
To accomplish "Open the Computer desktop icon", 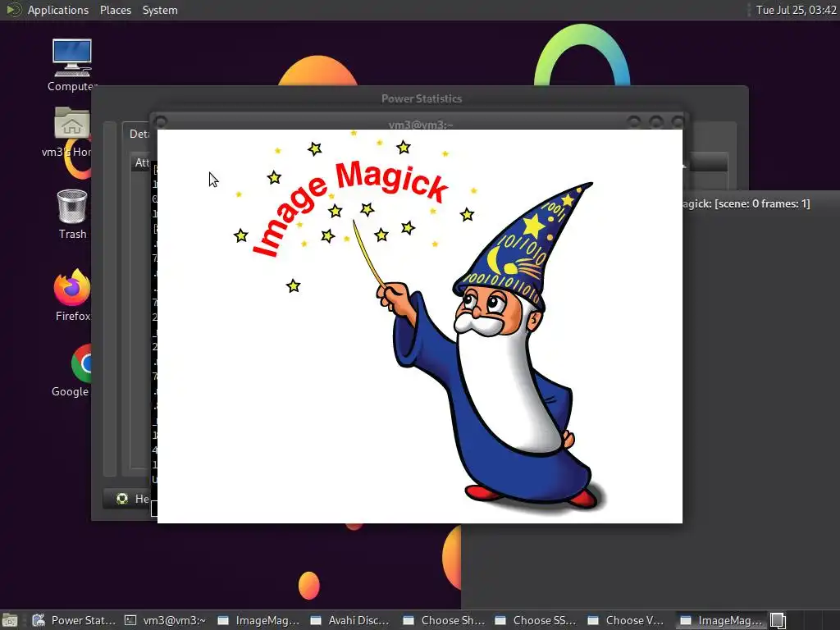I will tap(72, 65).
